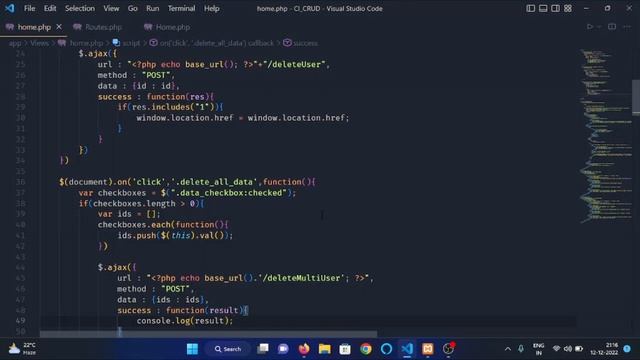Click 'app' in the breadcrumb
This screenshot has width=640, height=360.
click(15, 43)
